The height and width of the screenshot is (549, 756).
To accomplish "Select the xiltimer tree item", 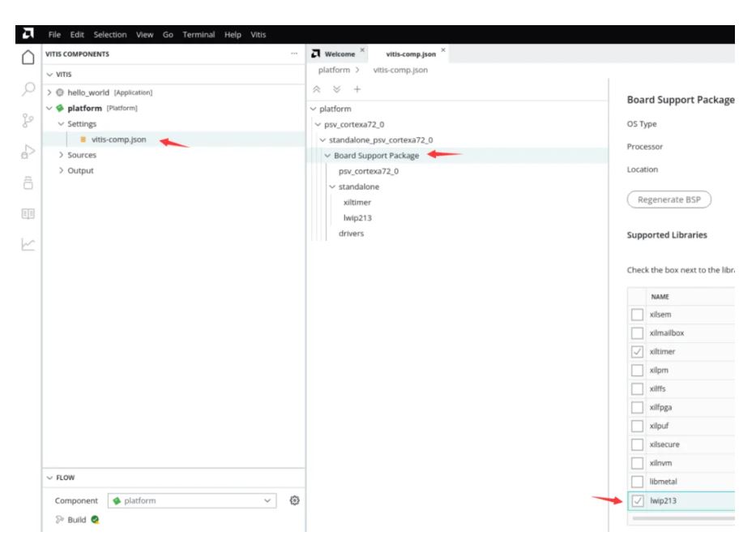I will pyautogui.click(x=357, y=202).
